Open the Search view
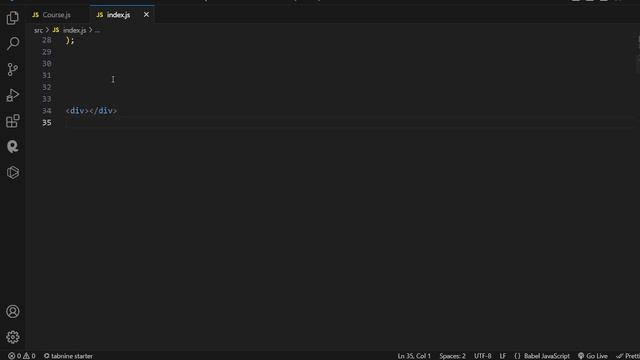 [13, 43]
